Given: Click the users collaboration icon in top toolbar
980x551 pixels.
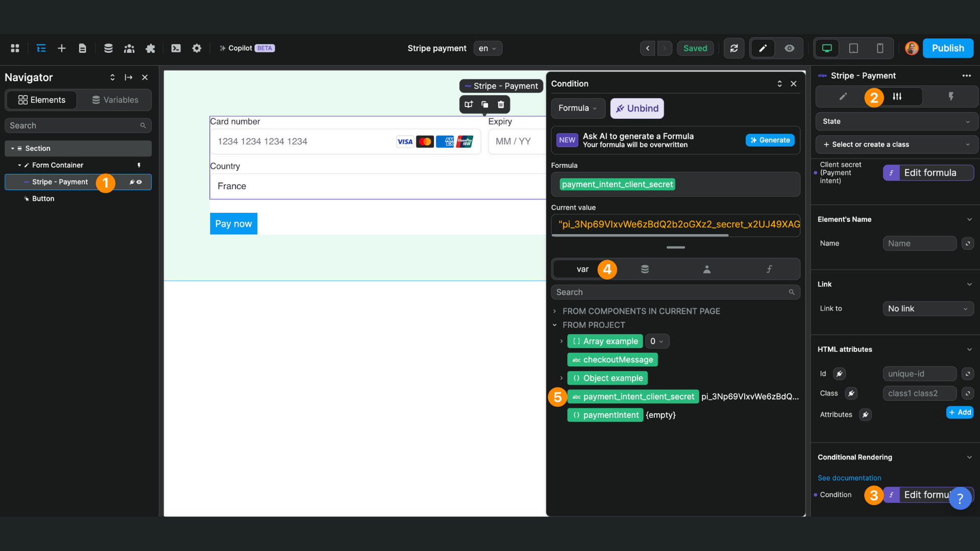Looking at the screenshot, I should tap(129, 48).
